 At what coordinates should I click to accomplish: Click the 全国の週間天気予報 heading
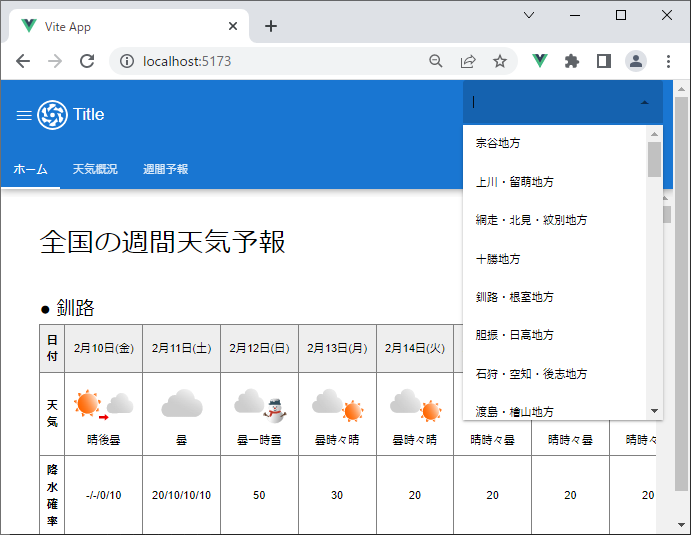click(163, 242)
